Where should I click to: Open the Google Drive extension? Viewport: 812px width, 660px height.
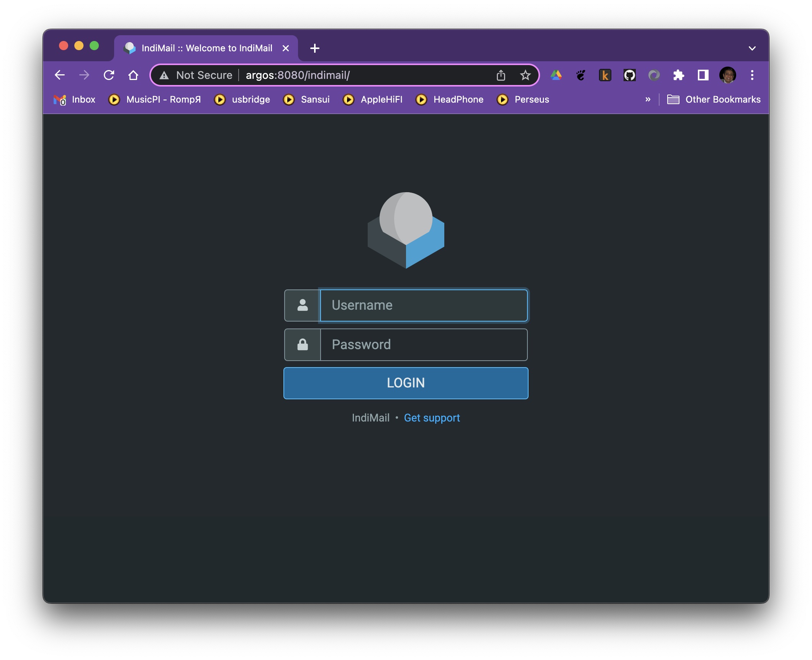pyautogui.click(x=556, y=75)
